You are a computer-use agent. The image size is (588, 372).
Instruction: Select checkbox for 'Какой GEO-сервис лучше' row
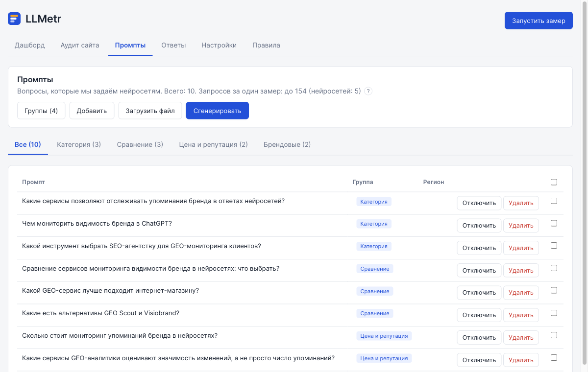[554, 290]
